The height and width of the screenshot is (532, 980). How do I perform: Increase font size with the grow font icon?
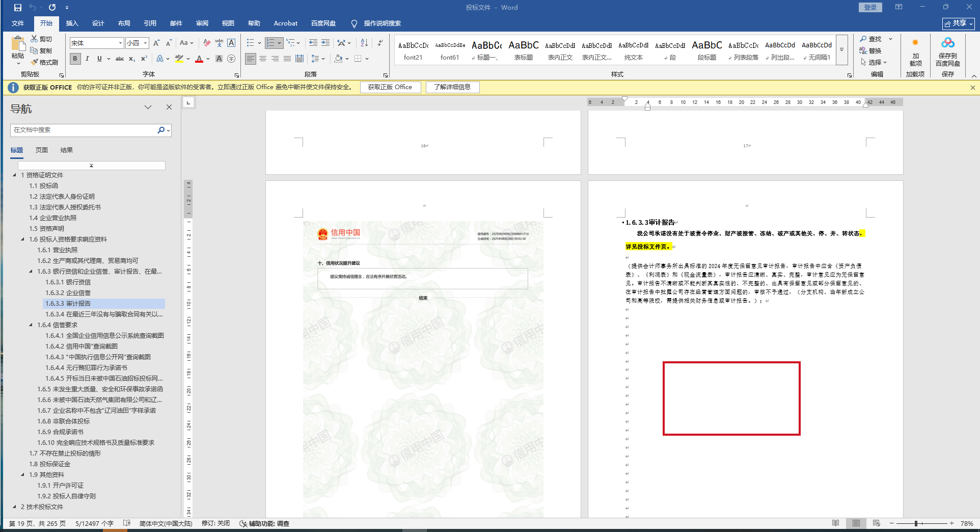pyautogui.click(x=156, y=43)
